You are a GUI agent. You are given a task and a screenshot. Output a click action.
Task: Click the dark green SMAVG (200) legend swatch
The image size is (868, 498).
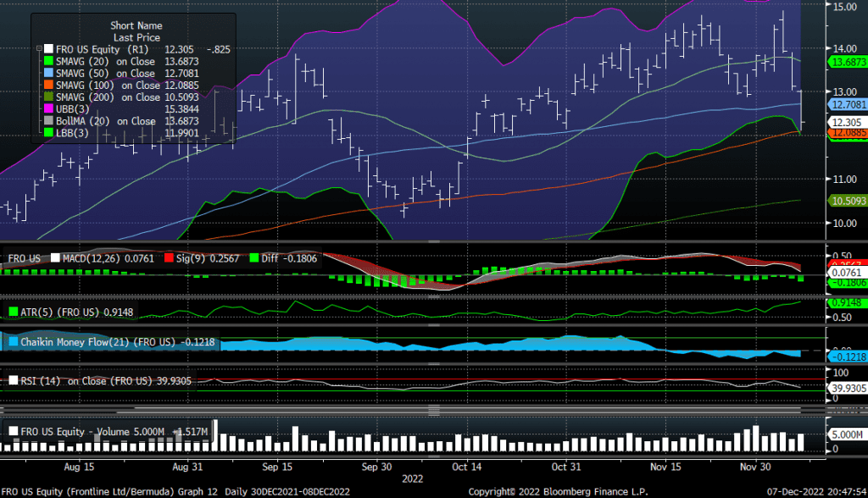pyautogui.click(x=48, y=97)
